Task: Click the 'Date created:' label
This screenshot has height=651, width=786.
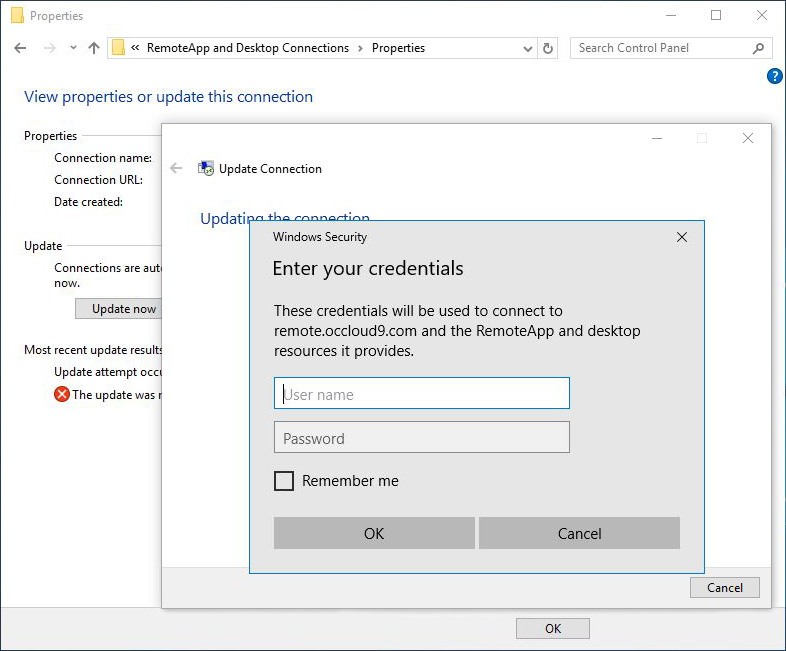Action: click(88, 202)
